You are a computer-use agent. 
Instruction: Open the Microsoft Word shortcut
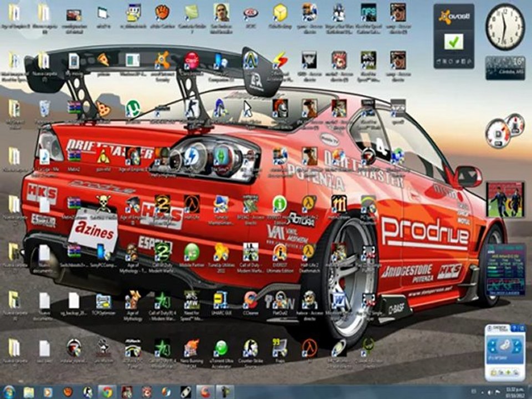(339, 300)
